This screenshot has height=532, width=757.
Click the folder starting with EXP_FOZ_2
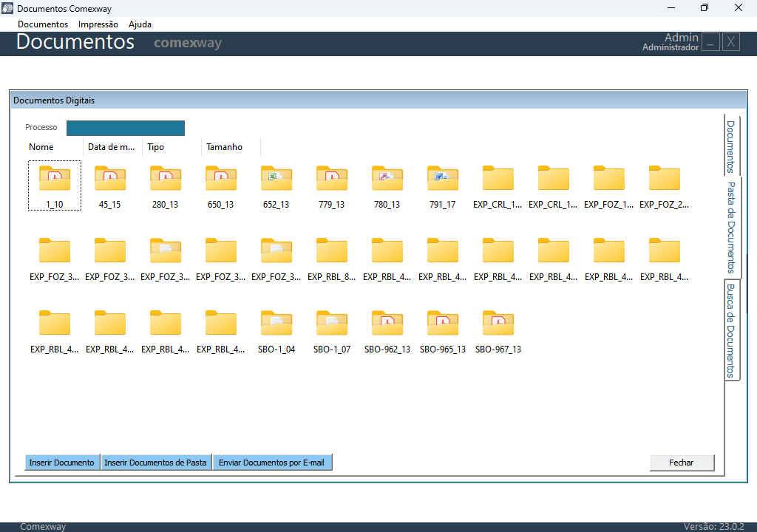pyautogui.click(x=665, y=186)
